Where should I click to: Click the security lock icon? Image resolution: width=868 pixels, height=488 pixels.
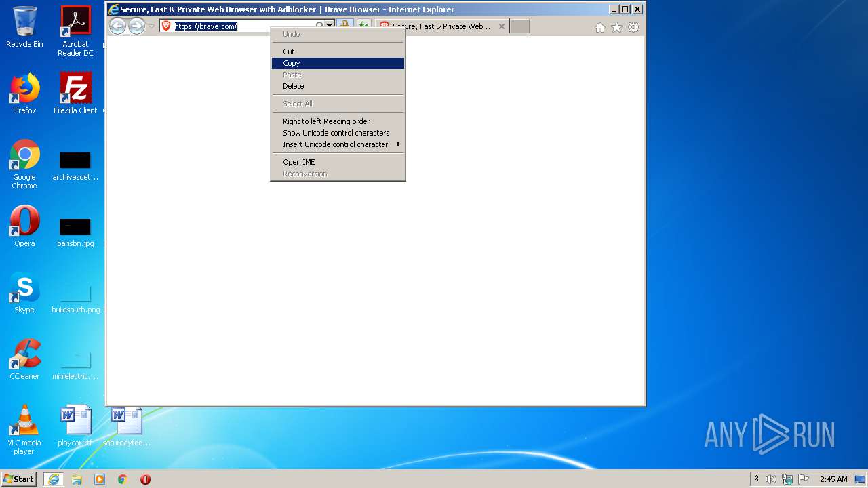tap(344, 26)
